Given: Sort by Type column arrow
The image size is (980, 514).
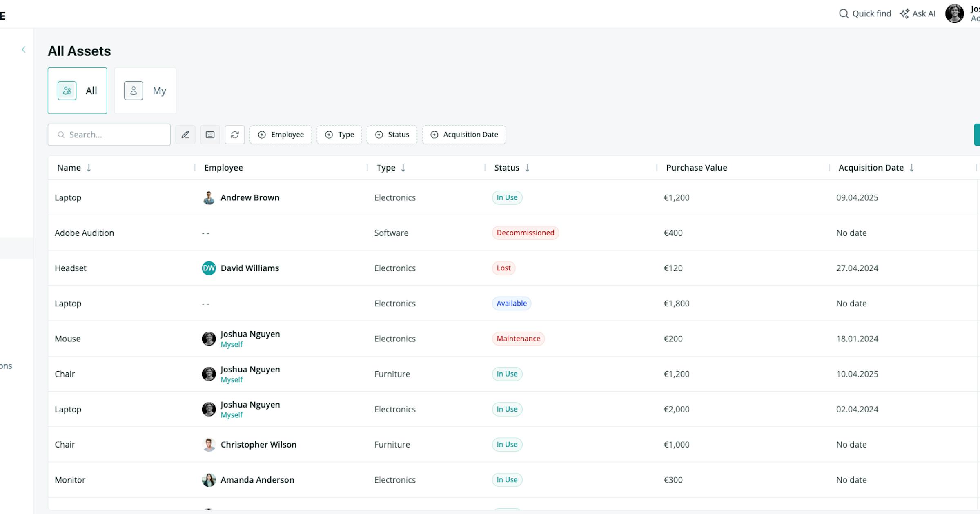Looking at the screenshot, I should pos(403,168).
